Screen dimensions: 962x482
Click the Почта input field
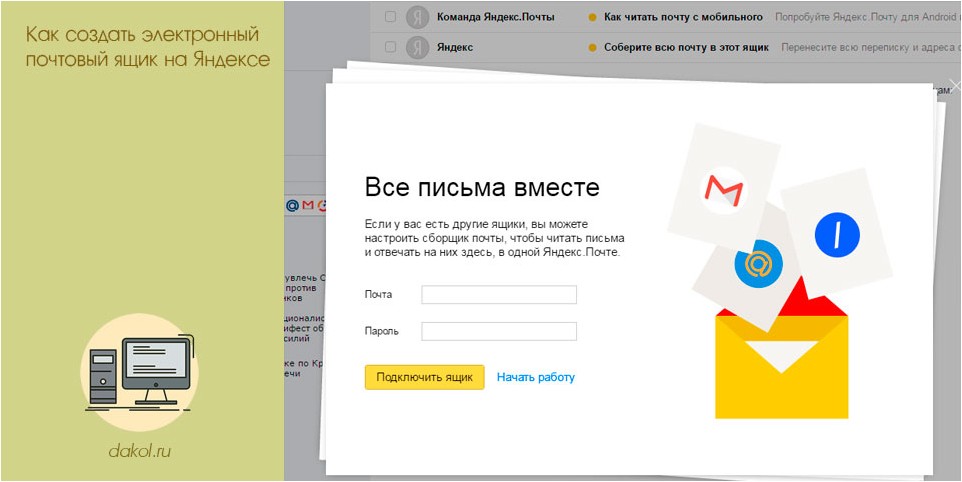[499, 294]
